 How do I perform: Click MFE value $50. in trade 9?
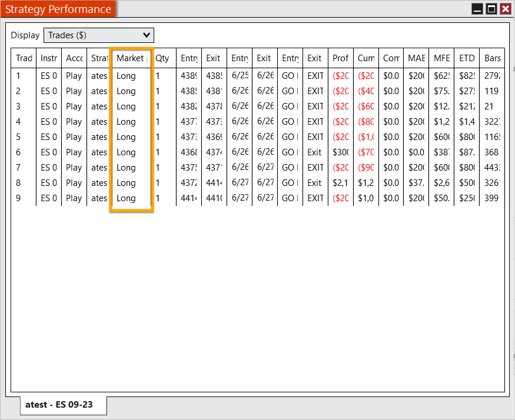pyautogui.click(x=441, y=198)
